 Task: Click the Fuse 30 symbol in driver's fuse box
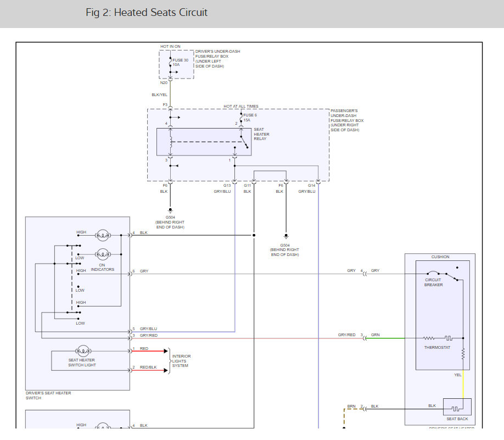click(x=170, y=63)
